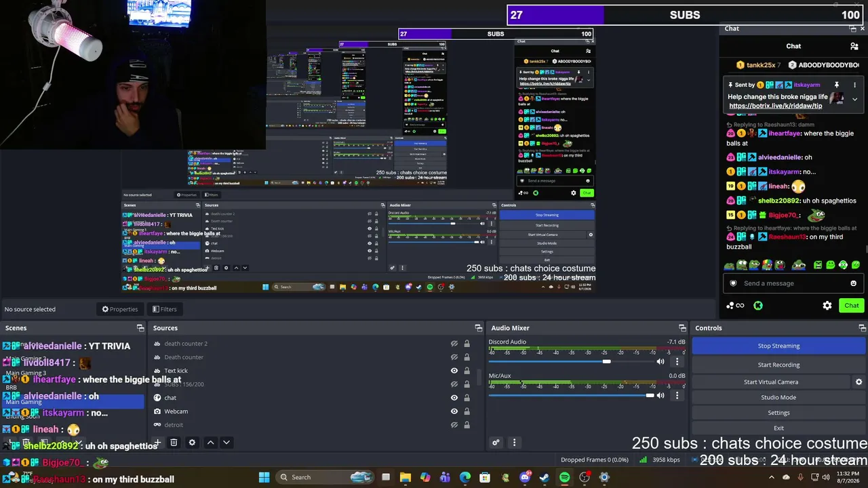Viewport: 868px width, 488px height.
Task: Open Properties for the selected source
Action: pos(120,309)
